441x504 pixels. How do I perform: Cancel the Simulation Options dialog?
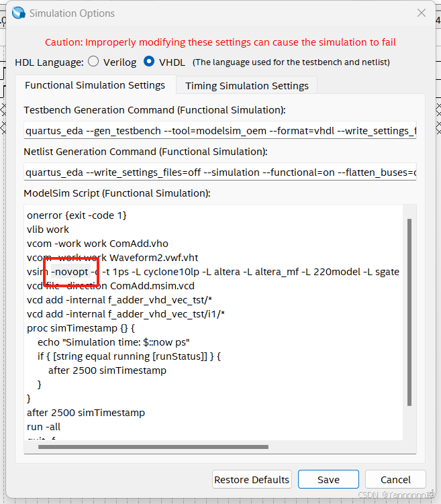point(395,480)
